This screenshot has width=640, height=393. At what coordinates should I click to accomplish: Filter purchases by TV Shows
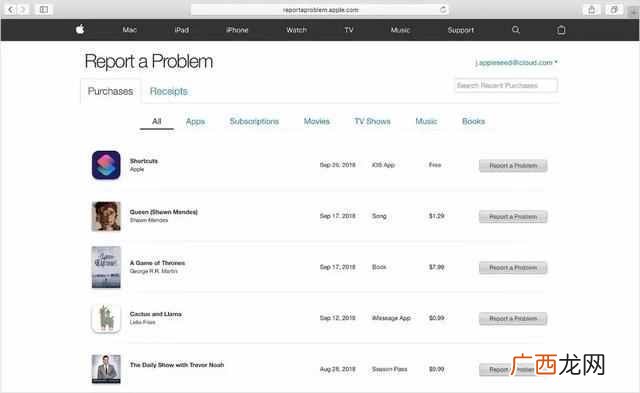pos(372,121)
